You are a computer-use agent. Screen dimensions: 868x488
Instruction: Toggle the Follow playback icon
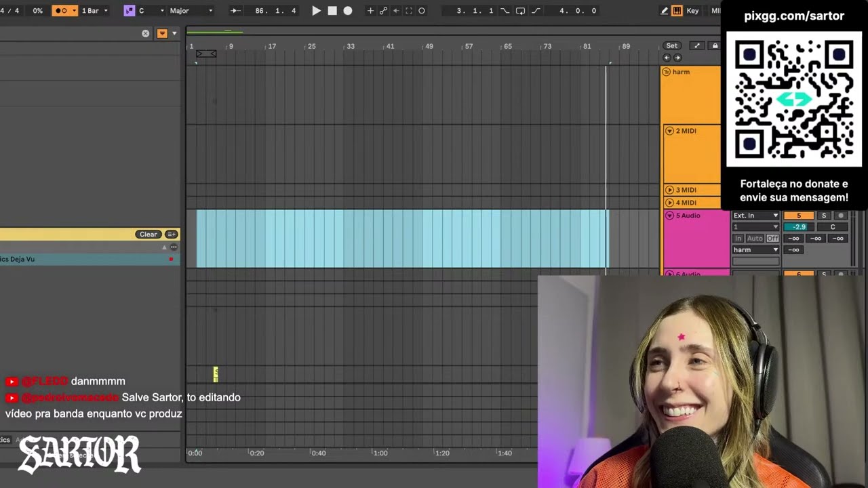pos(235,11)
